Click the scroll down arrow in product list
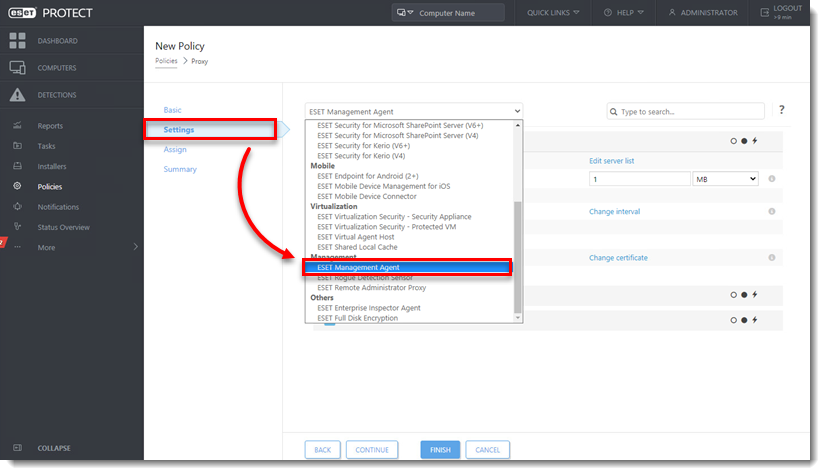 click(518, 318)
